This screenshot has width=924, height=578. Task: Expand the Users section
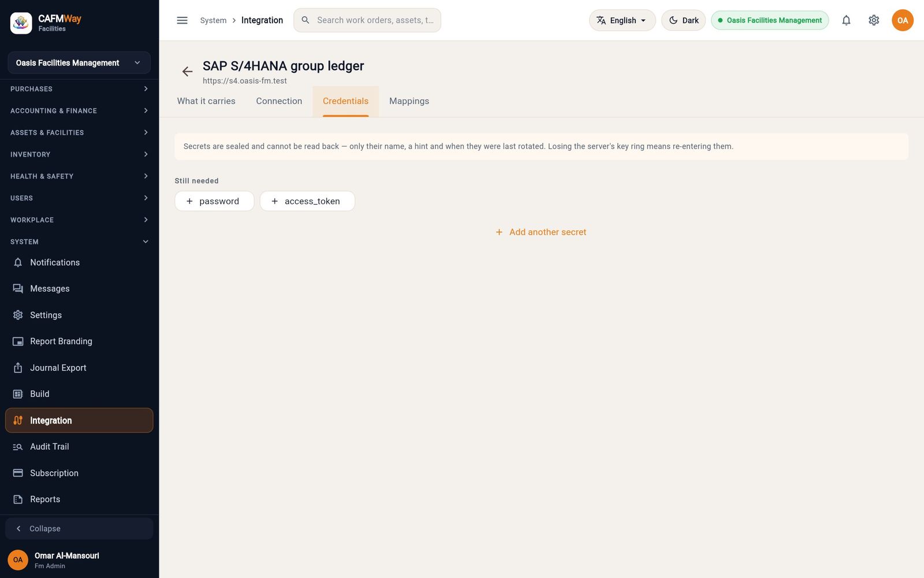tap(79, 198)
